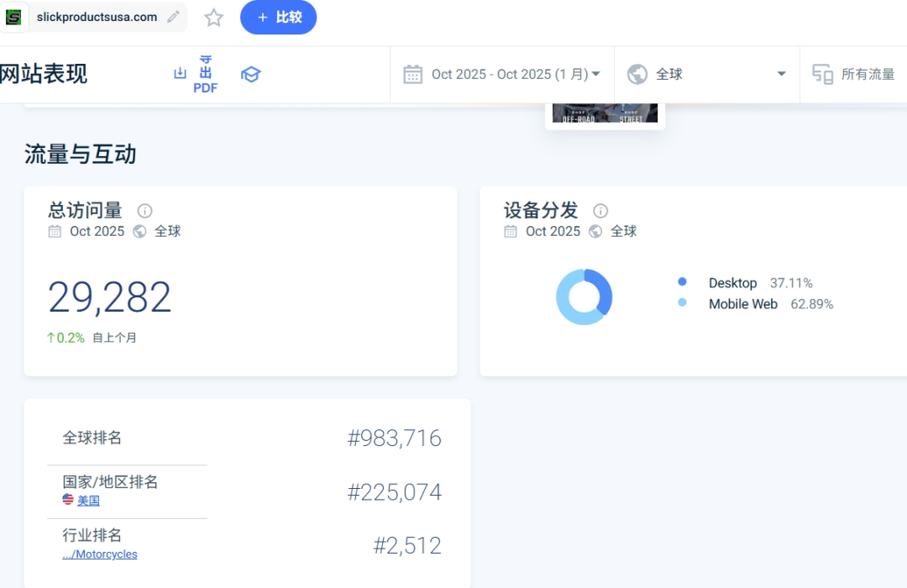
Task: Click the Mobile Web 62.89% legend entry
Action: [770, 304]
